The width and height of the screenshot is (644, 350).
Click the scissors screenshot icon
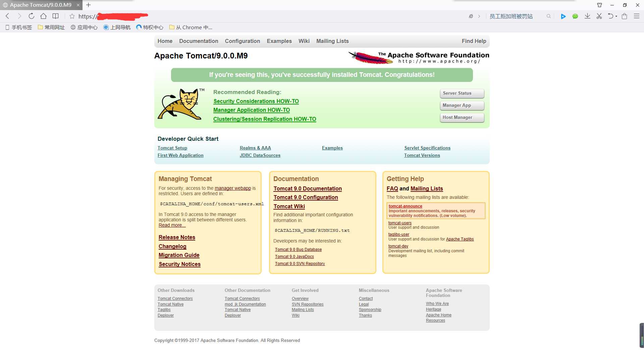point(599,16)
